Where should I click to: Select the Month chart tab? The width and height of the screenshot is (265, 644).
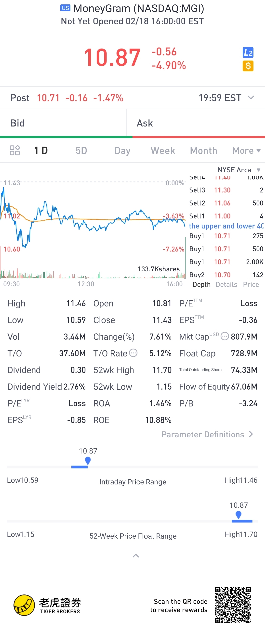(x=203, y=151)
